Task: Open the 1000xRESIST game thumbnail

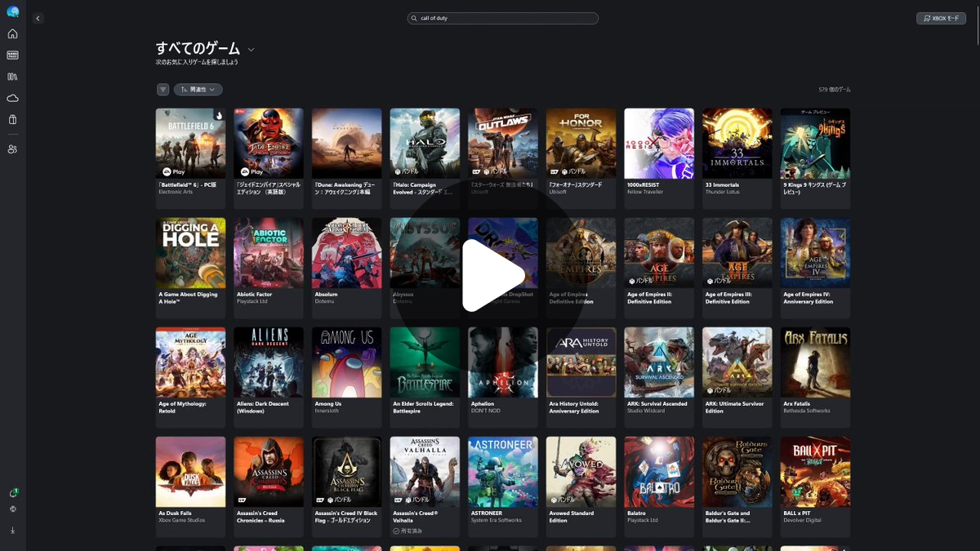Action: pos(659,143)
